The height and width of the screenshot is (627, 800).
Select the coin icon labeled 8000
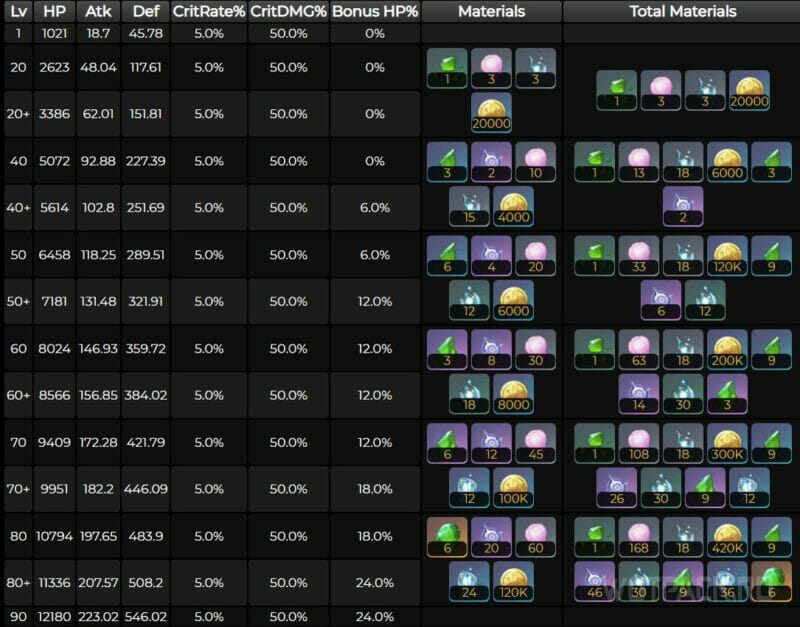[x=513, y=394]
